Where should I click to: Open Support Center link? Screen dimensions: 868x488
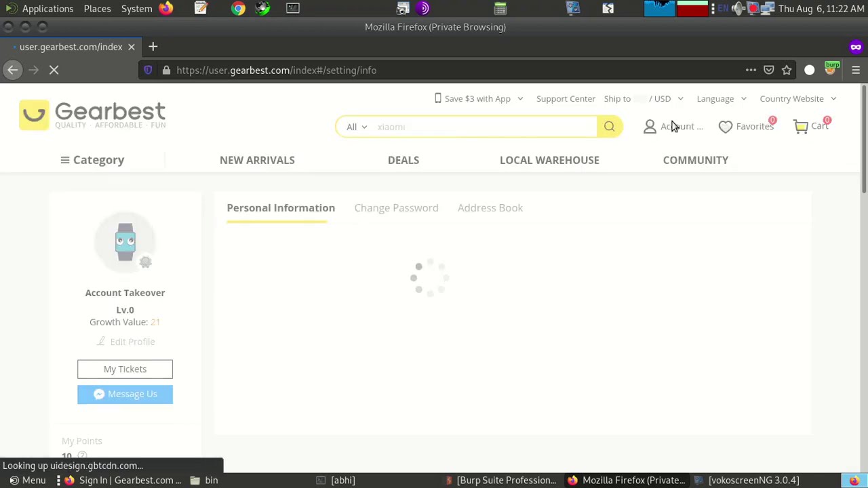pyautogui.click(x=566, y=98)
